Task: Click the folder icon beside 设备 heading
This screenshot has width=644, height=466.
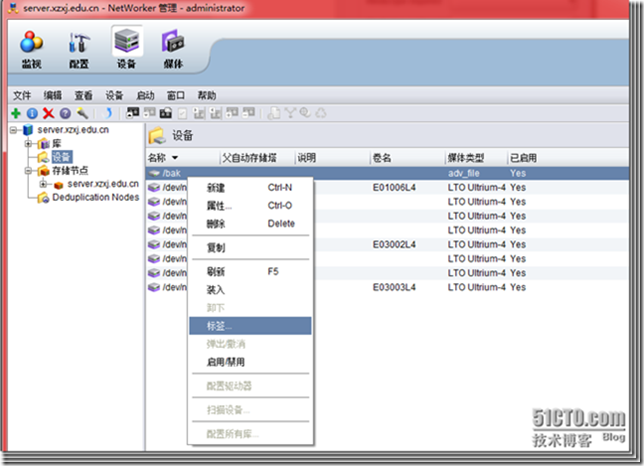Action: tap(156, 135)
